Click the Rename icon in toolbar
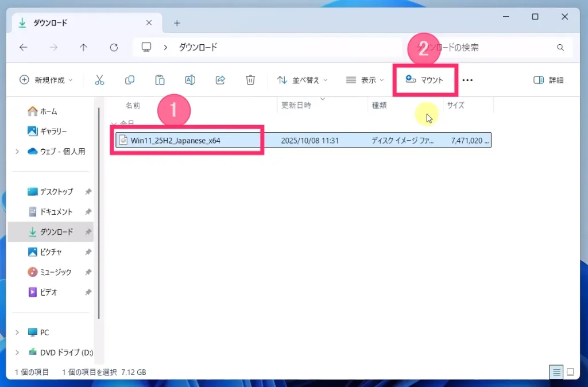This screenshot has height=387, width=588. click(190, 80)
